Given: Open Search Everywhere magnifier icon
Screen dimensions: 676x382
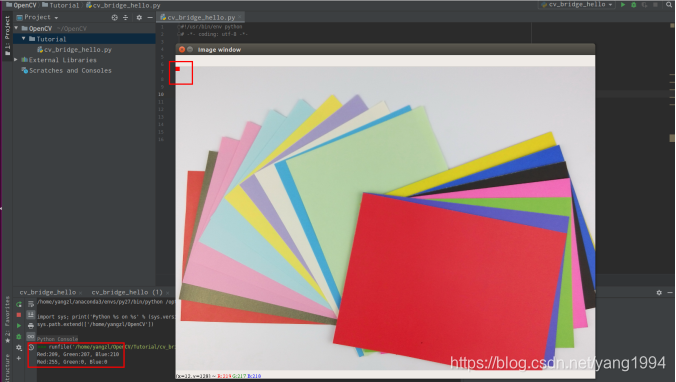Looking at the screenshot, I should click(x=669, y=5).
